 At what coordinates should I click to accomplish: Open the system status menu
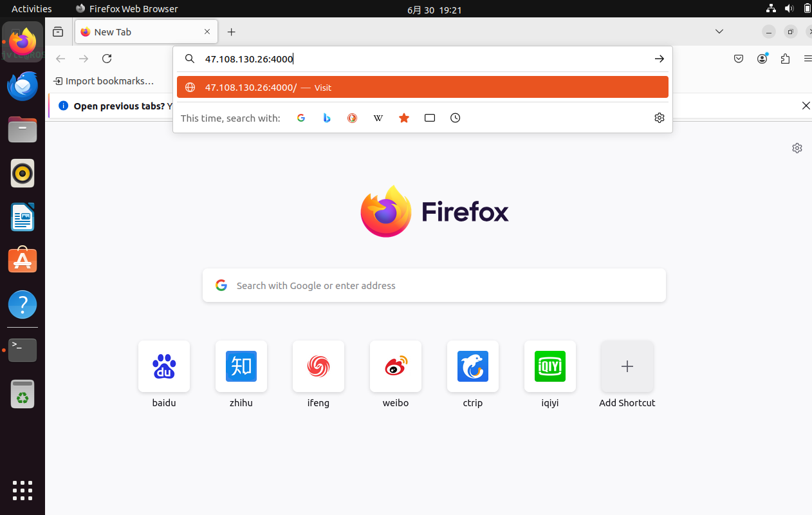(x=789, y=9)
